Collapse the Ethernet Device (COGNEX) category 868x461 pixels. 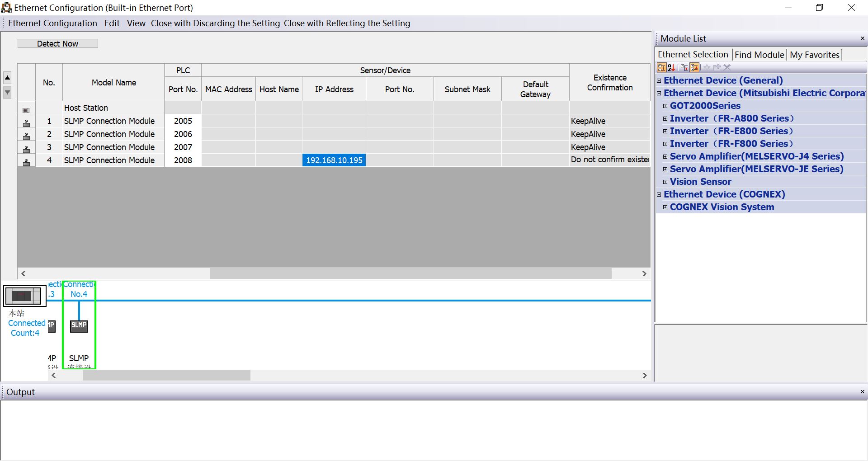[659, 194]
